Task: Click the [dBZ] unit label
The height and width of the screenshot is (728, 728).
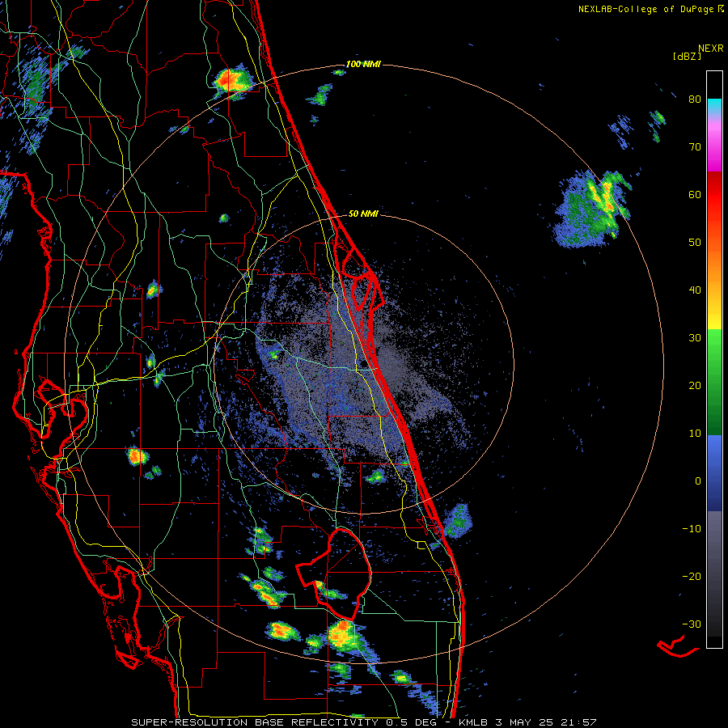Action: [687, 56]
